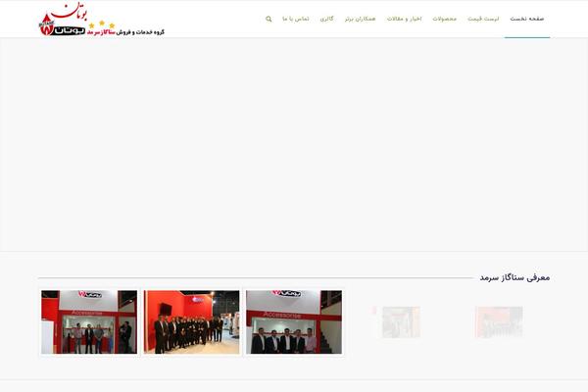Open تماس با ما menu item
This screenshot has width=588, height=392.
pos(296,19)
